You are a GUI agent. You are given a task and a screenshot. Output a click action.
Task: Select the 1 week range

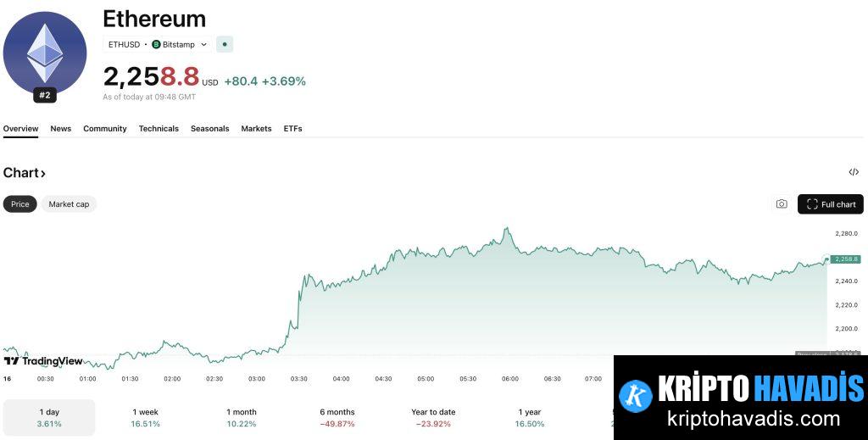click(x=146, y=418)
